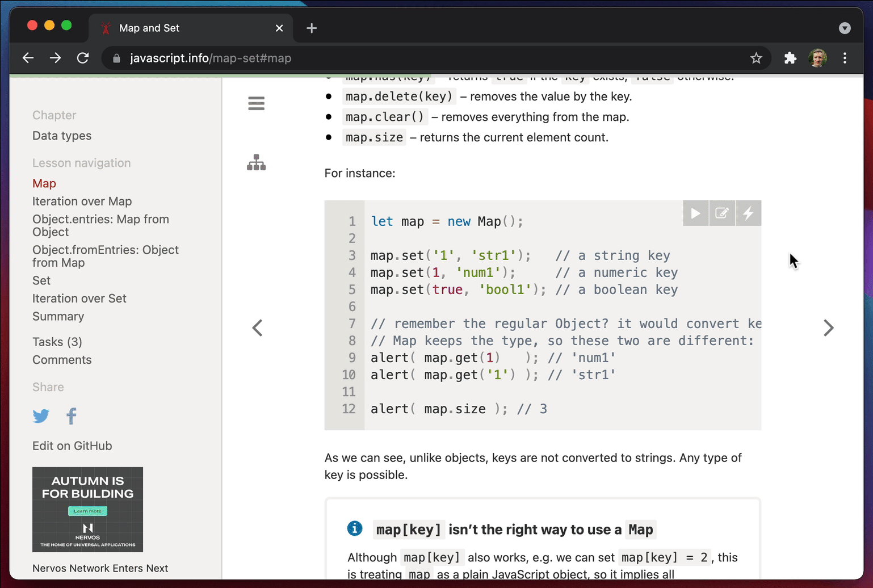Click the Learn more button in the Nervos ad

[x=87, y=511]
